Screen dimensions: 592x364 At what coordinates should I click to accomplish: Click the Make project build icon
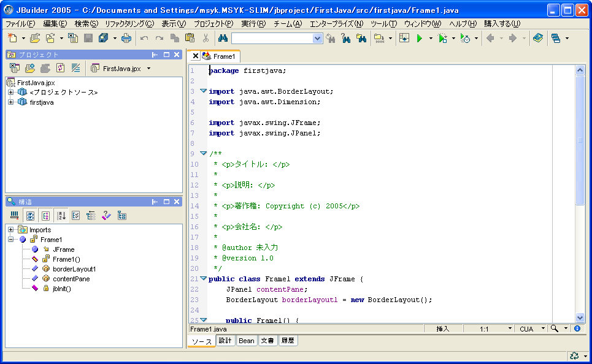click(x=379, y=39)
